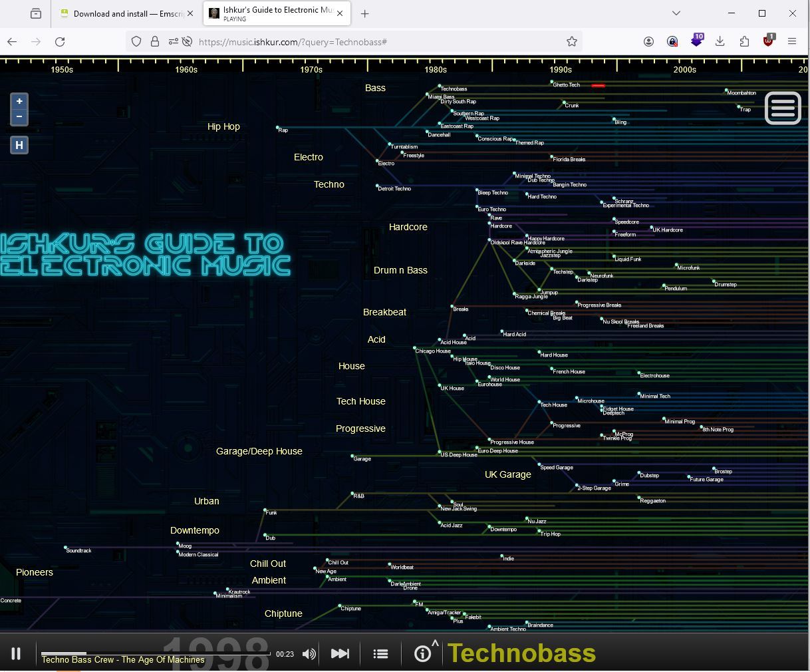810x672 pixels.
Task: Open the Pendulum genre node
Action: 676,288
